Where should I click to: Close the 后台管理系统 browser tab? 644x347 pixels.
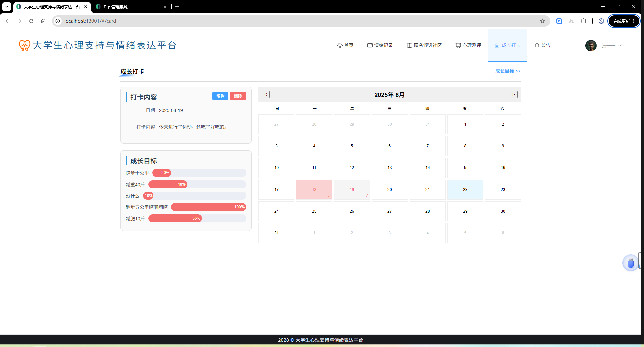click(165, 7)
